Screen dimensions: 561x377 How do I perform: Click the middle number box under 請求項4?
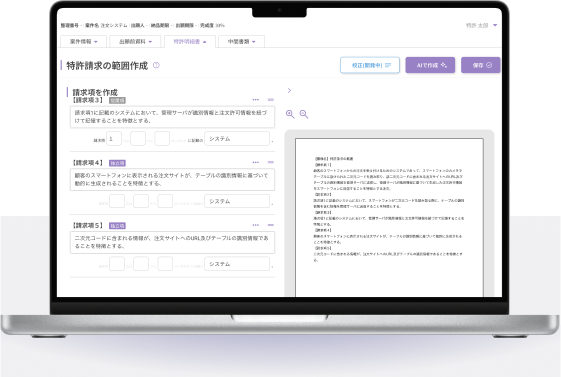[x=141, y=201]
